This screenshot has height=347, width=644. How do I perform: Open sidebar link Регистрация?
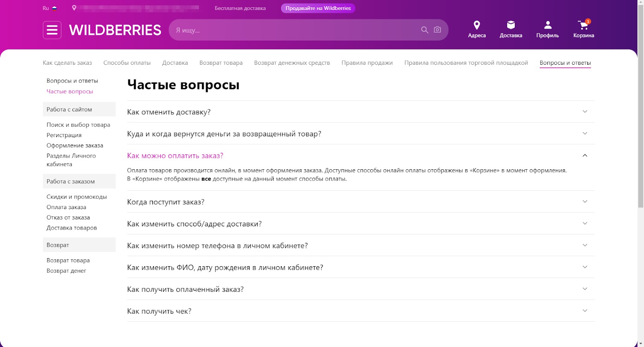click(64, 135)
